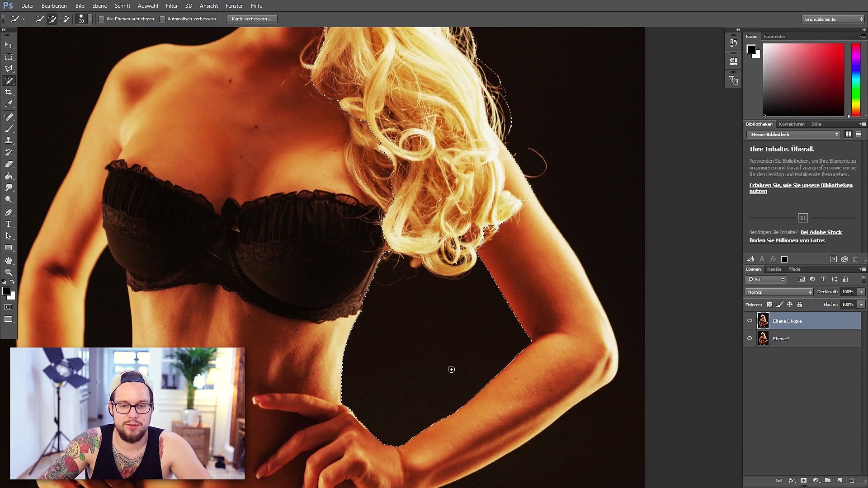Switch to the Kanäle tab
This screenshot has height=488, width=868.
[774, 269]
